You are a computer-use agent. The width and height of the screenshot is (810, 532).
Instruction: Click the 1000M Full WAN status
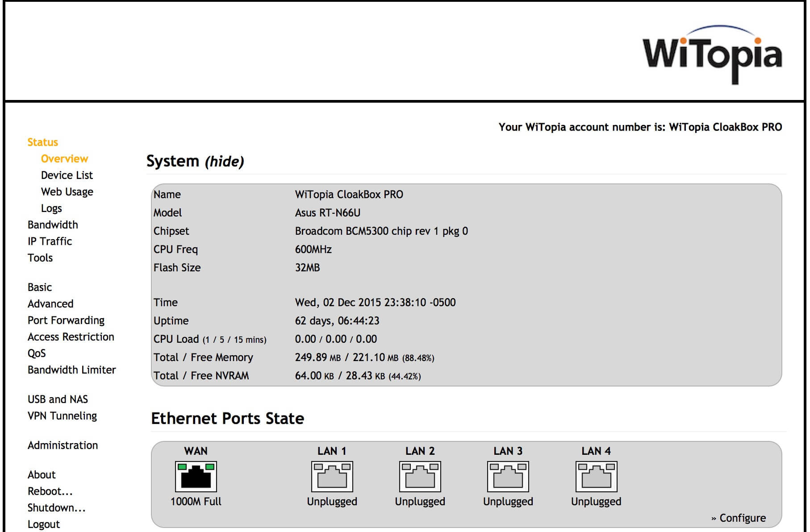tap(196, 502)
